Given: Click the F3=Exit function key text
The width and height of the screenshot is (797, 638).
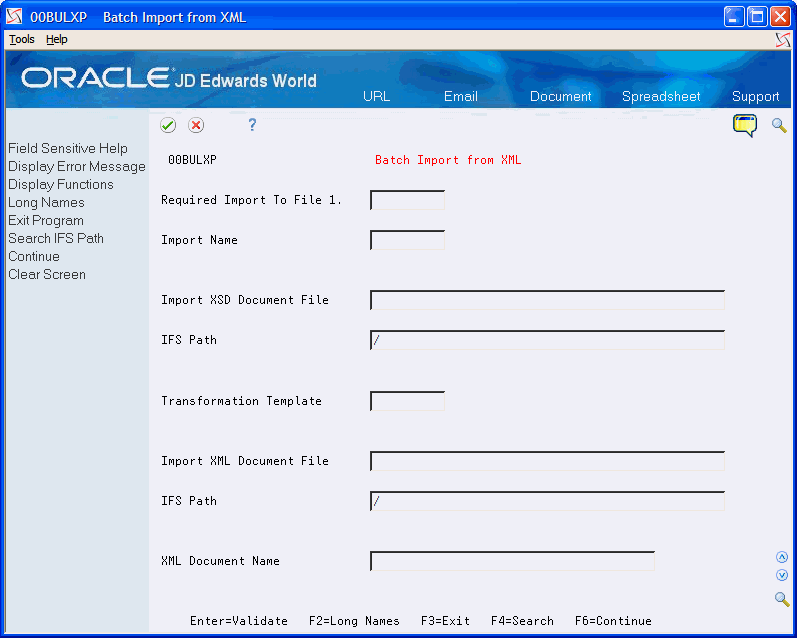Looking at the screenshot, I should pyautogui.click(x=445, y=621).
